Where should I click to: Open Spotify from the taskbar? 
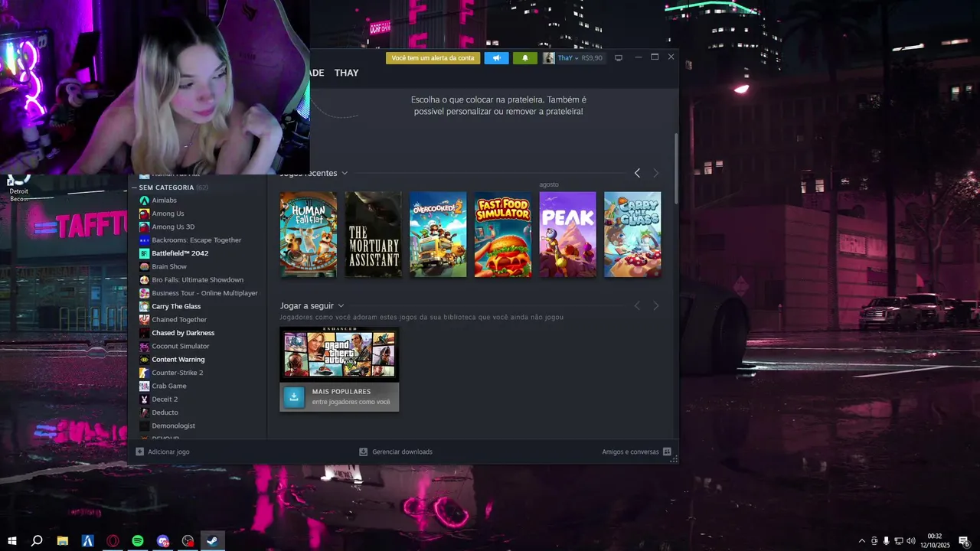click(x=138, y=541)
